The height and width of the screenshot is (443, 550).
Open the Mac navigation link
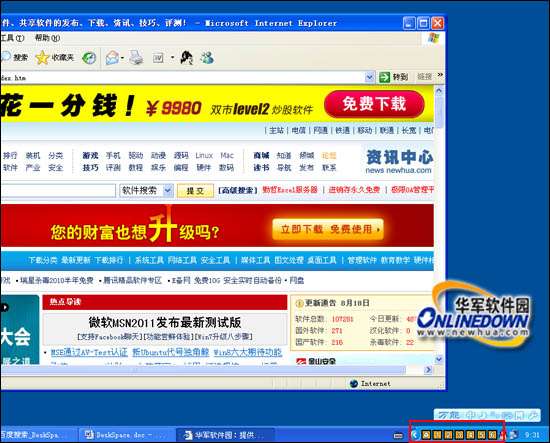227,155
